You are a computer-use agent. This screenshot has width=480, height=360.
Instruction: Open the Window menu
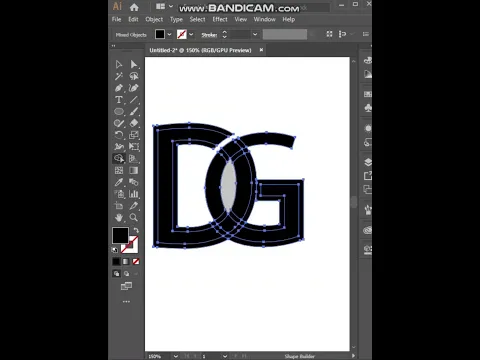click(x=265, y=19)
